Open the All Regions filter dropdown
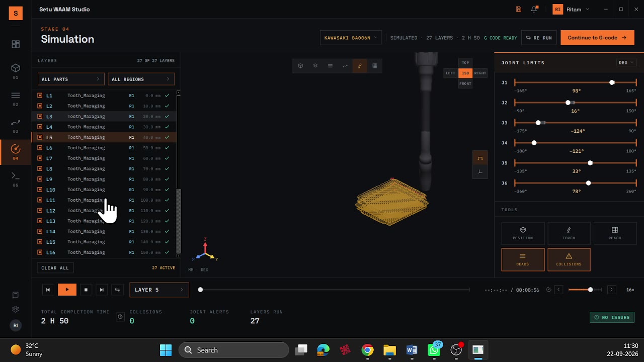Viewport: 644px width, 362px height. [x=141, y=79]
